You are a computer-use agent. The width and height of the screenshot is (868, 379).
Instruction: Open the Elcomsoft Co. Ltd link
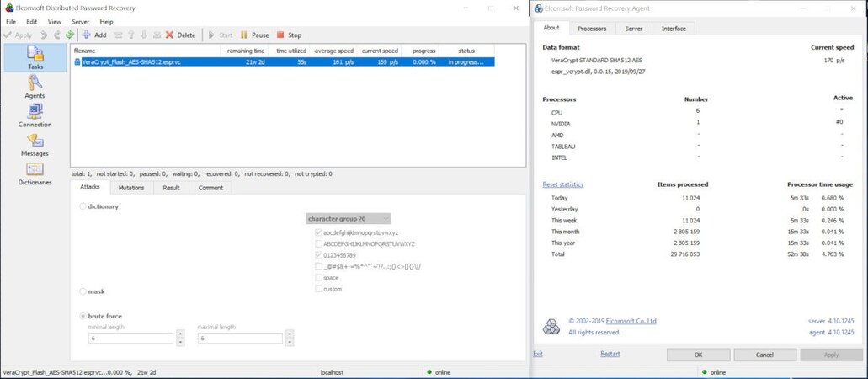pos(631,322)
